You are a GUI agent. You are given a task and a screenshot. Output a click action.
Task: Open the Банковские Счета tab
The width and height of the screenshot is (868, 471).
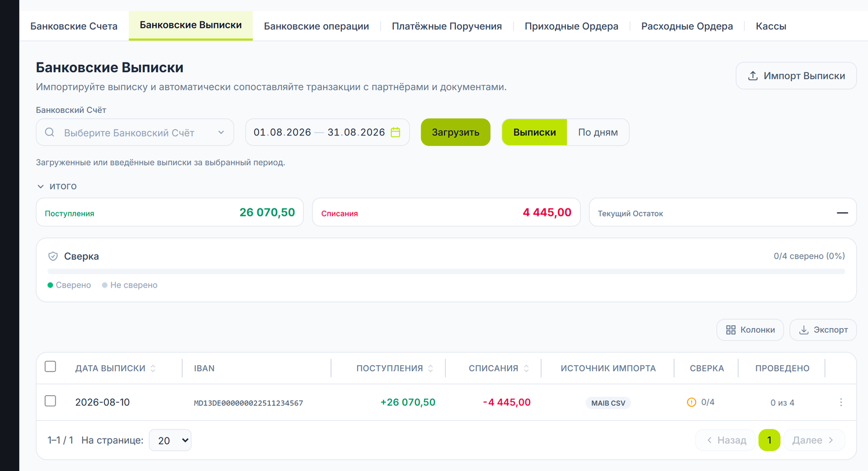click(74, 26)
